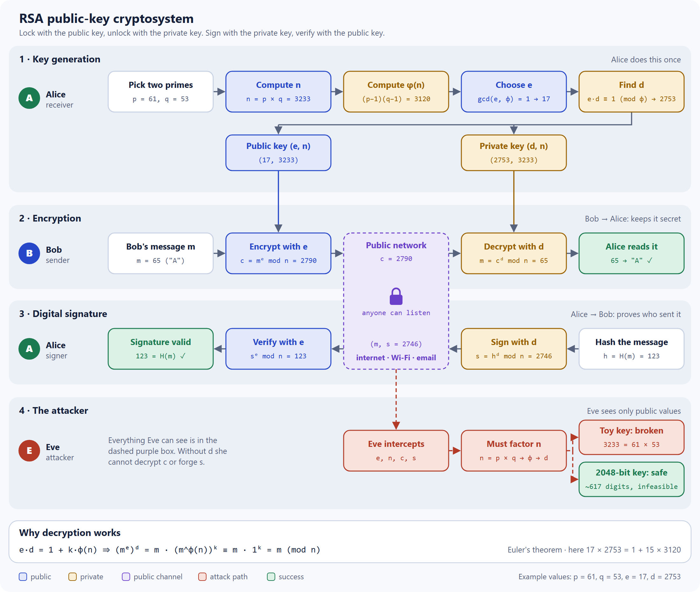Image resolution: width=700 pixels, height=592 pixels.
Task: Click the 'RSA public-key cryptosystem' title
Action: (x=106, y=18)
